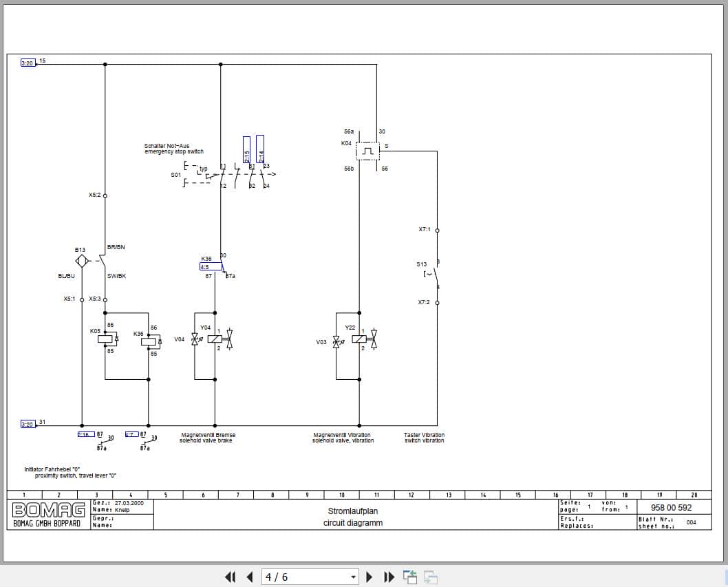Click the BOMAG logo in title block
Viewport: 728px width, 587px height.
point(49,509)
